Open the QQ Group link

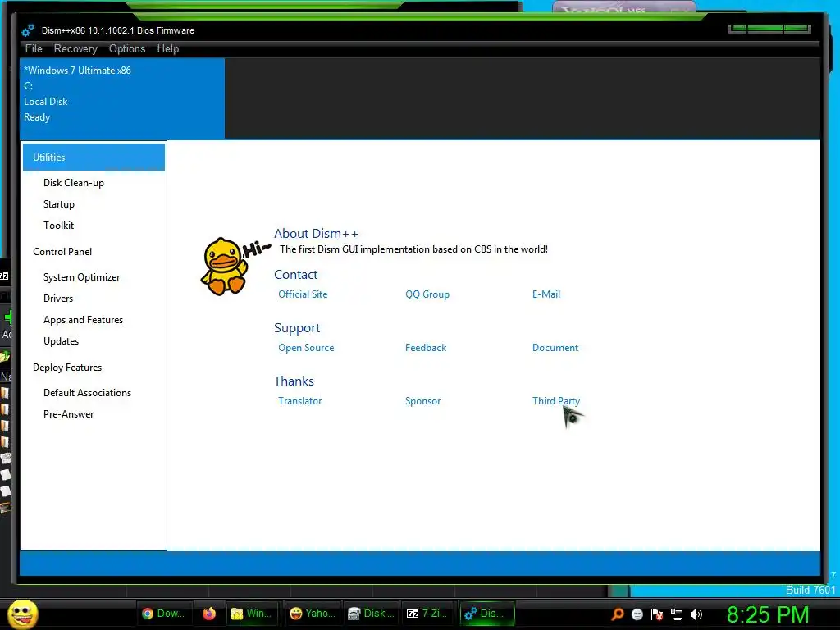[427, 294]
